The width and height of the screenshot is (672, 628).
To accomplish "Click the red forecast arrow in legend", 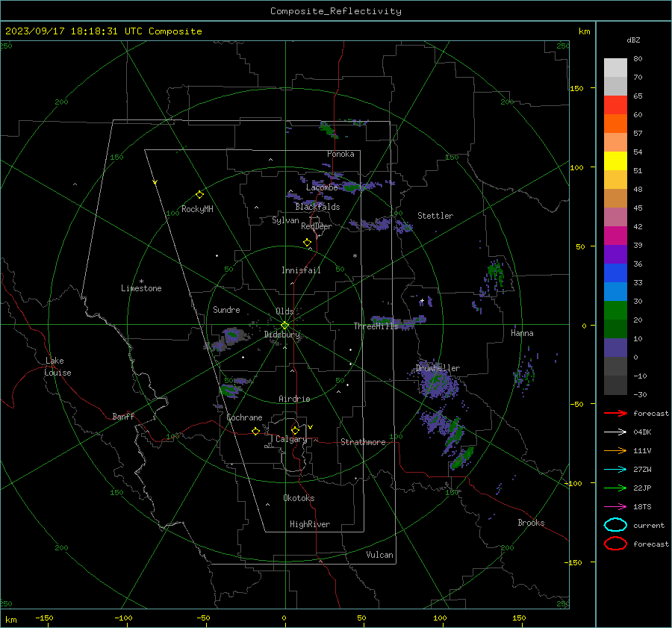I will coord(615,413).
